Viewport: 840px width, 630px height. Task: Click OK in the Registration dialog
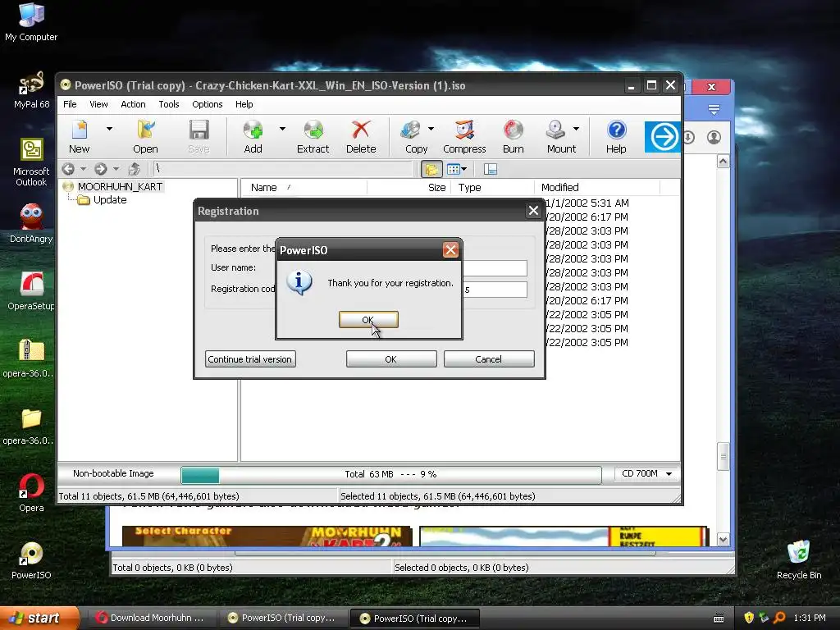pos(391,359)
